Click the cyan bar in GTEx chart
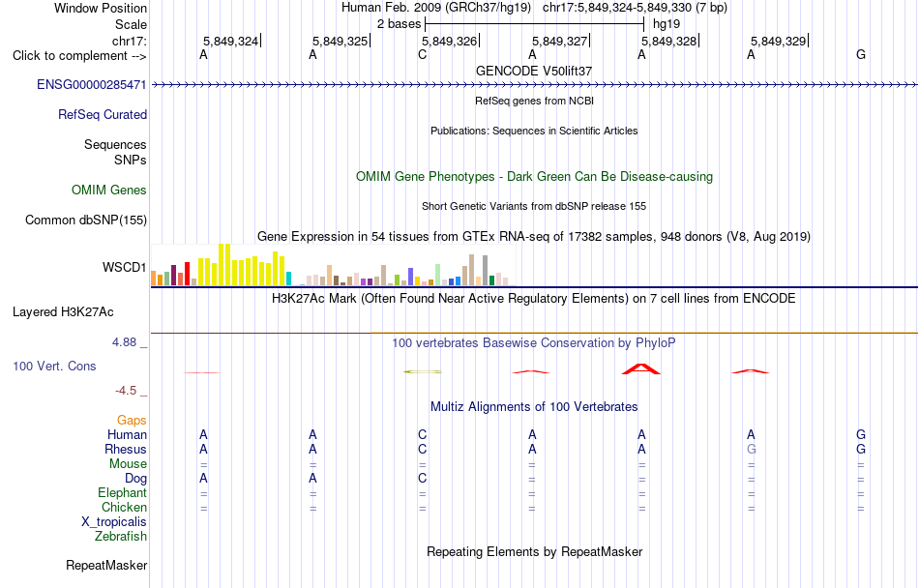Image resolution: width=919 pixels, height=588 pixels. pyautogui.click(x=288, y=279)
